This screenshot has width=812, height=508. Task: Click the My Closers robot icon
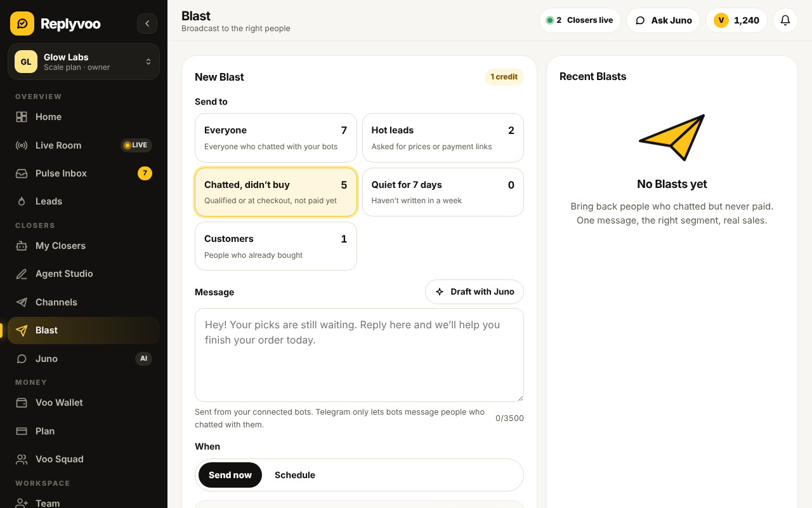click(x=22, y=246)
